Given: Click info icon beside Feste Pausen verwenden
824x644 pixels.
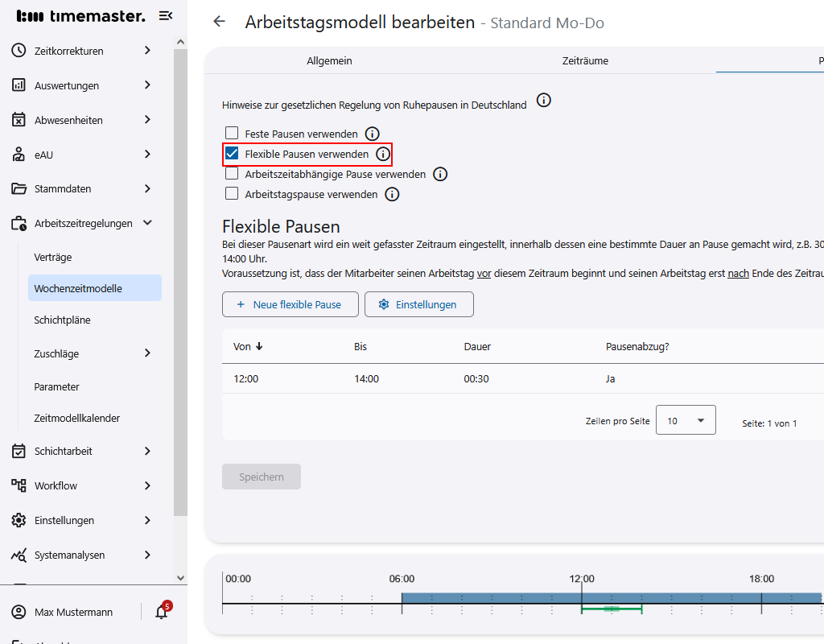Looking at the screenshot, I should (372, 134).
